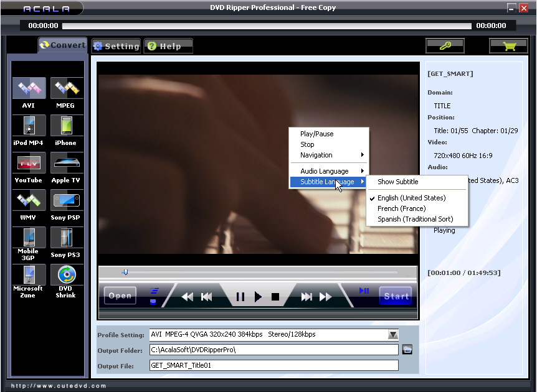Expand the Audio Language submenu
Viewport: 537px width, 392px height.
(x=329, y=171)
